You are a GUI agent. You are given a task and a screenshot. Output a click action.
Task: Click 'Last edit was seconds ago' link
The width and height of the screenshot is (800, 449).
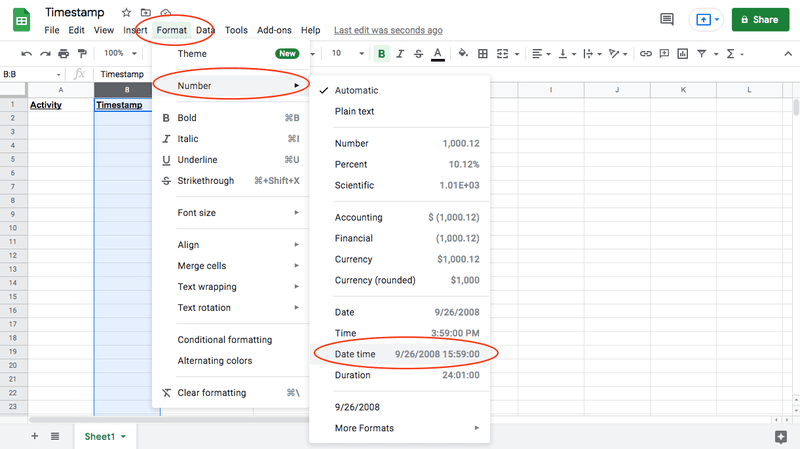[388, 30]
